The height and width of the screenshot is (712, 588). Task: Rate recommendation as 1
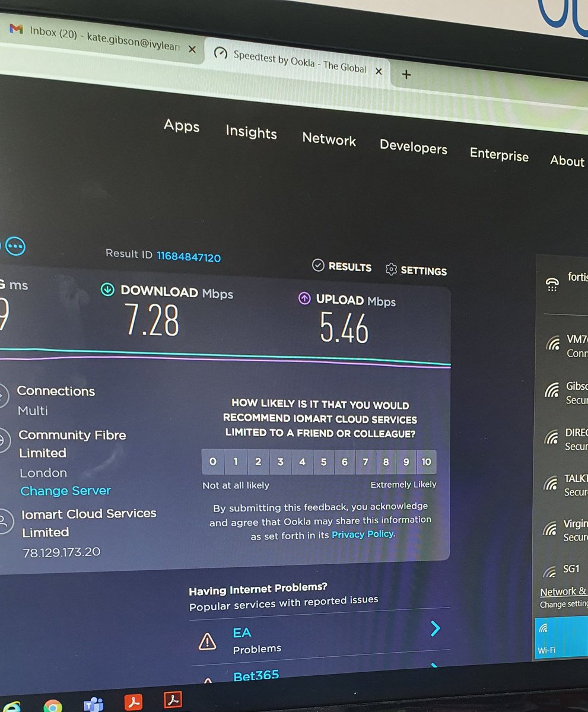[x=236, y=462]
